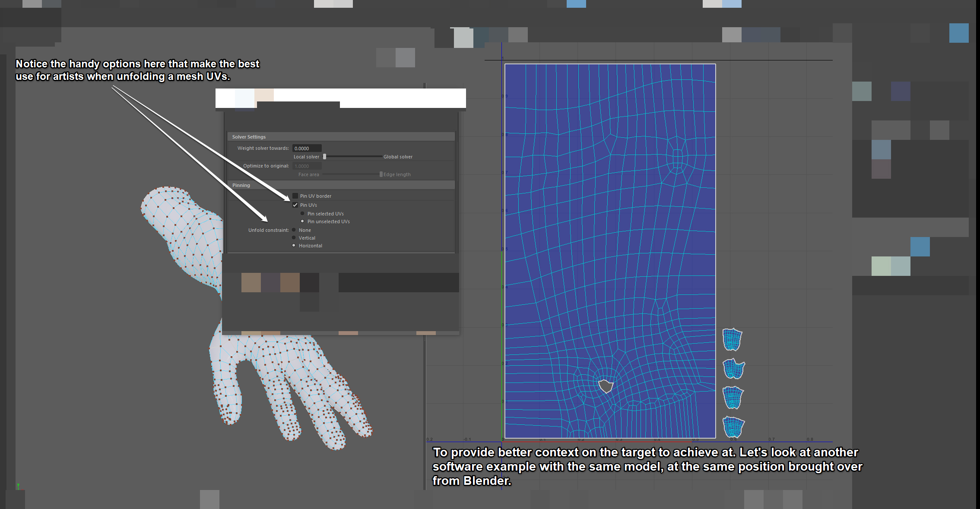Select the large unfolded UV shell in UV editor
The image size is (980, 509).
[610, 250]
